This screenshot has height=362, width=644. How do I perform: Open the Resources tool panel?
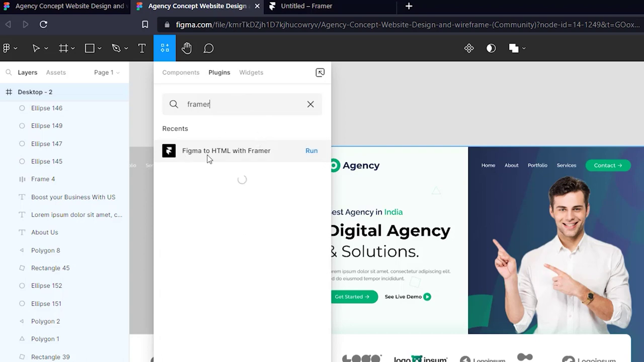point(165,48)
